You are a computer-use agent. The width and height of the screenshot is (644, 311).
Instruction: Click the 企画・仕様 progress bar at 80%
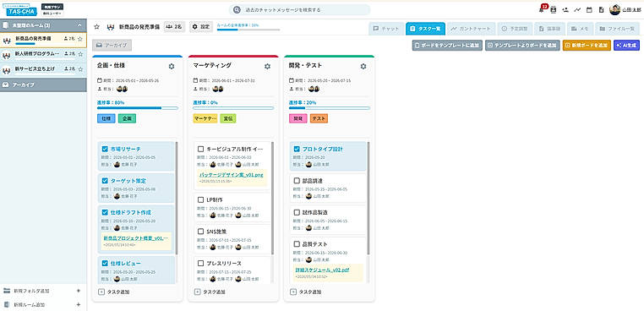[138, 108]
